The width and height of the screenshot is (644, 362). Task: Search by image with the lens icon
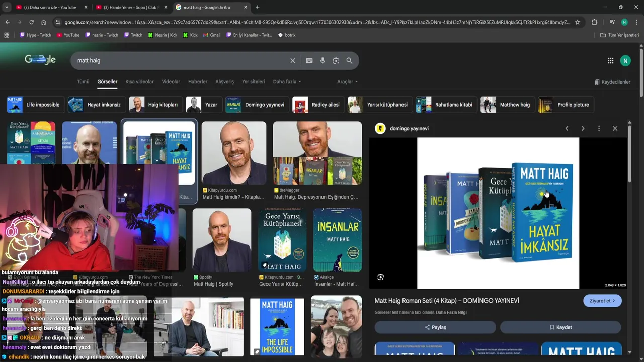(336, 60)
